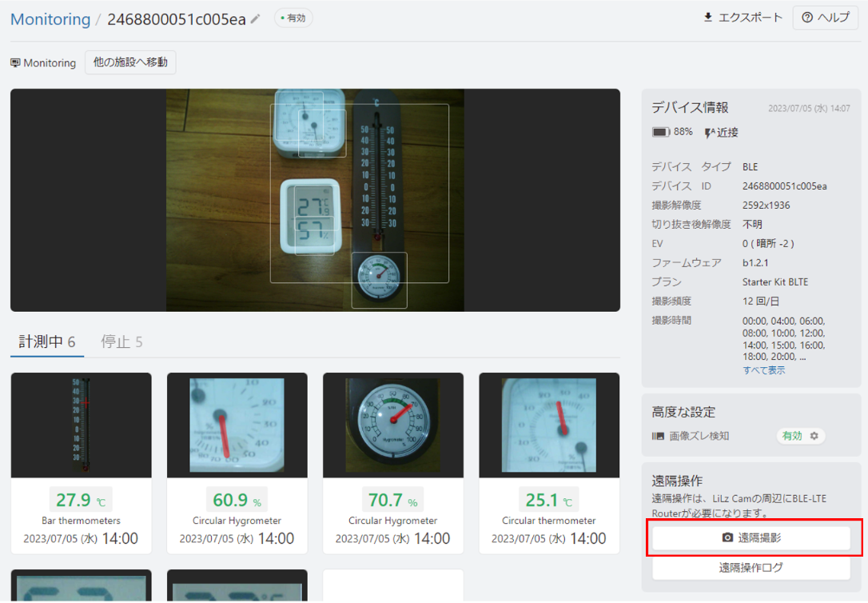Click the 2468800051c005ea title in the page header
Image resolution: width=868 pixels, height=603 pixels.
click(x=176, y=19)
